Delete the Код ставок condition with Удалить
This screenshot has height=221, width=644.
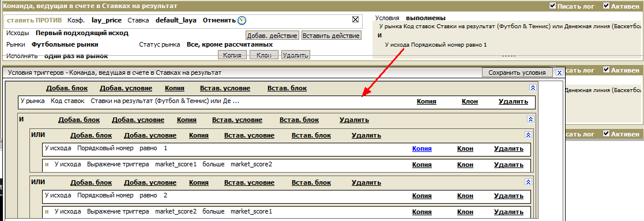click(513, 102)
